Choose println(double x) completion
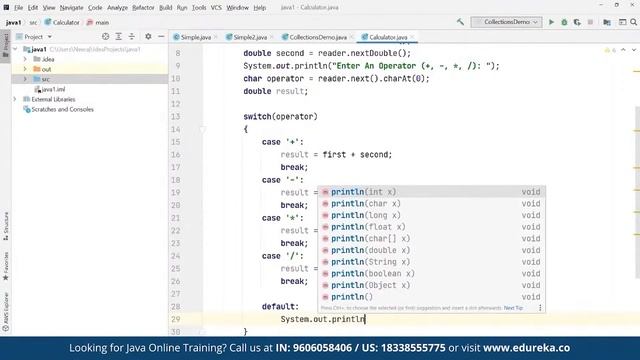Screen dimensions: 640x360 click(431, 250)
